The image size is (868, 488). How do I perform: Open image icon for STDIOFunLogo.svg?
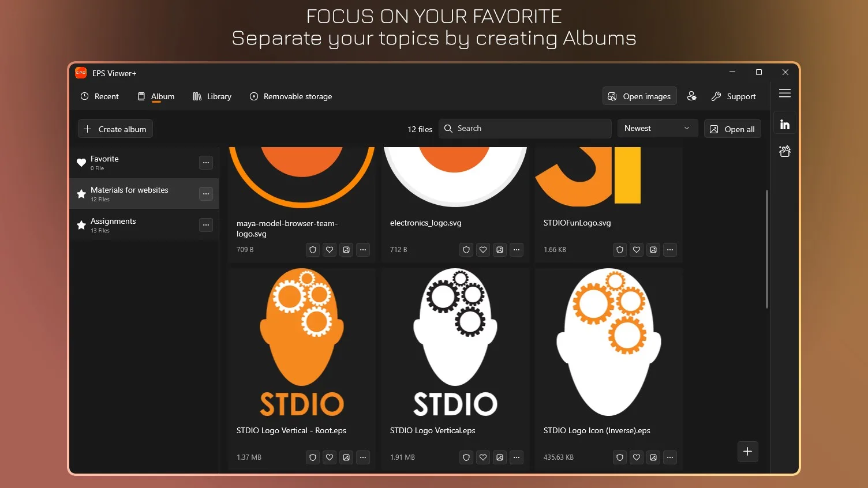pos(653,250)
